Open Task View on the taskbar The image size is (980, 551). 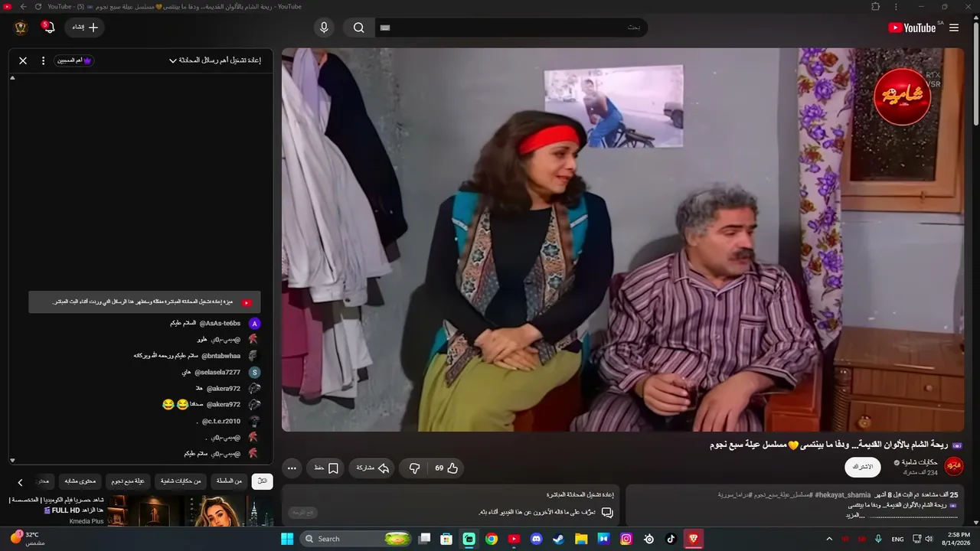click(x=425, y=539)
